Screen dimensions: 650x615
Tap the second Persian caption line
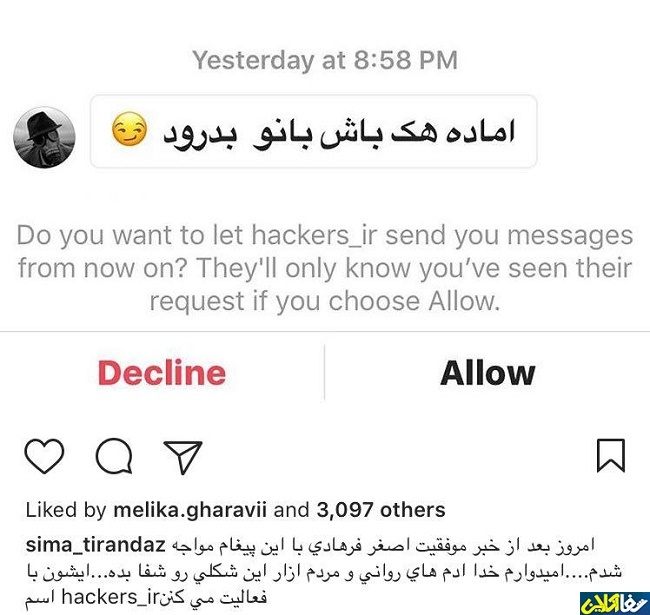coord(325,571)
